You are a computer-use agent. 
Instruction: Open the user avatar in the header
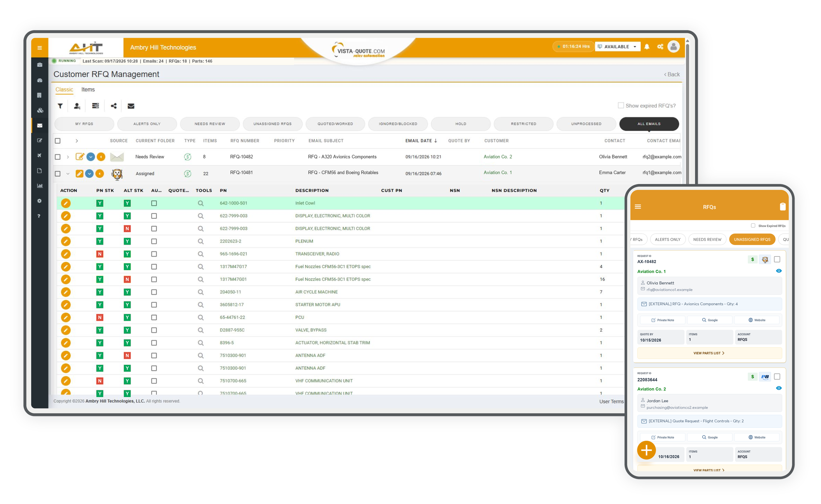pos(674,46)
